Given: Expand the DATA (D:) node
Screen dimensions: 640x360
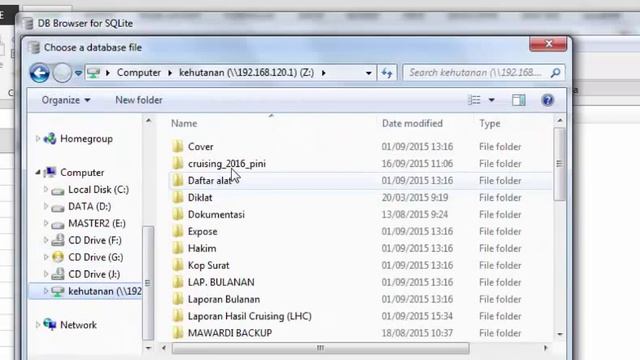Looking at the screenshot, I should 46,207.
